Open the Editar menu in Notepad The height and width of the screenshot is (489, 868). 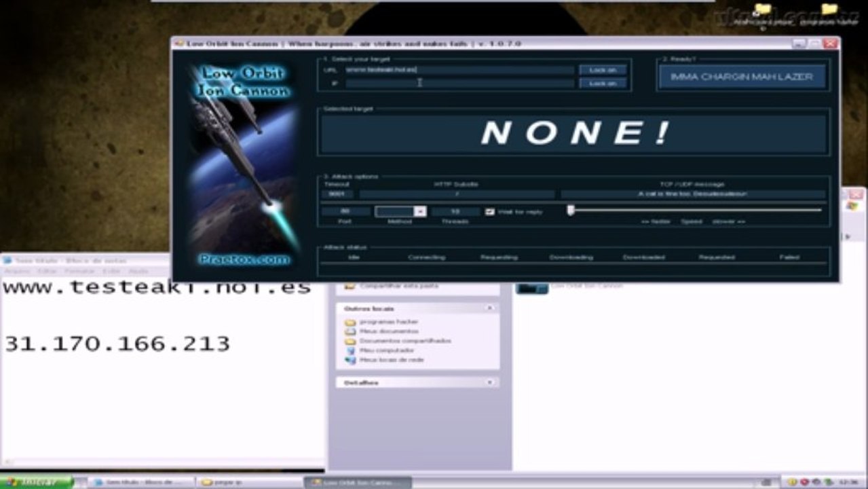[47, 271]
